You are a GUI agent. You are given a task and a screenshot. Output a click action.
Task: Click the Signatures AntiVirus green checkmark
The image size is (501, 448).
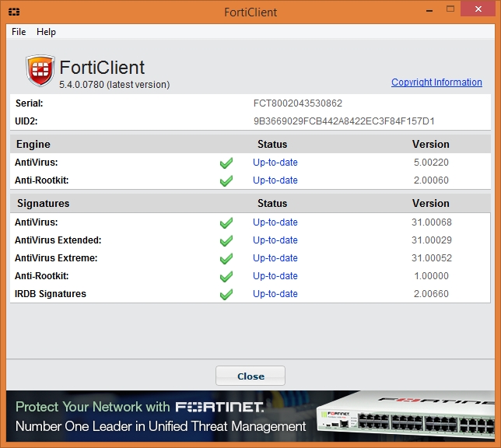click(226, 222)
